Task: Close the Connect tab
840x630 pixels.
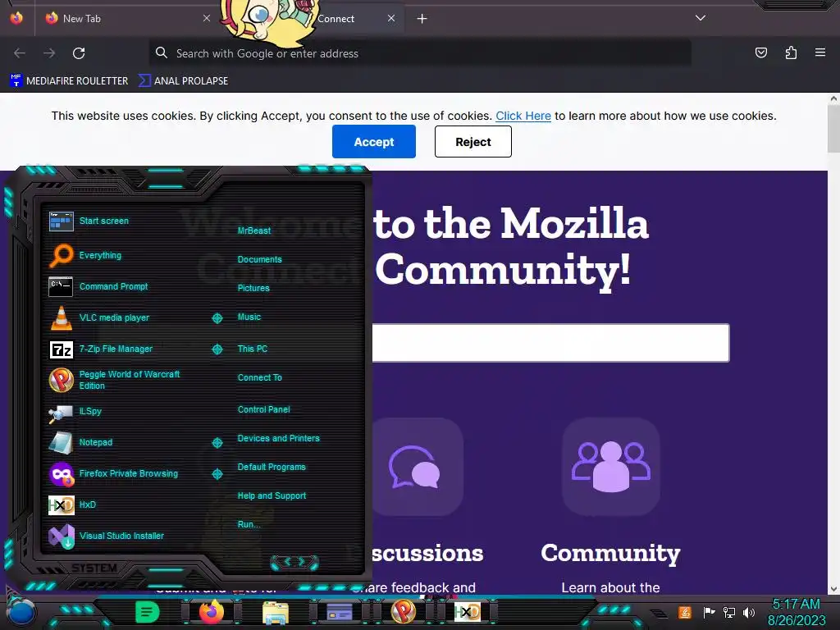Action: tap(391, 18)
